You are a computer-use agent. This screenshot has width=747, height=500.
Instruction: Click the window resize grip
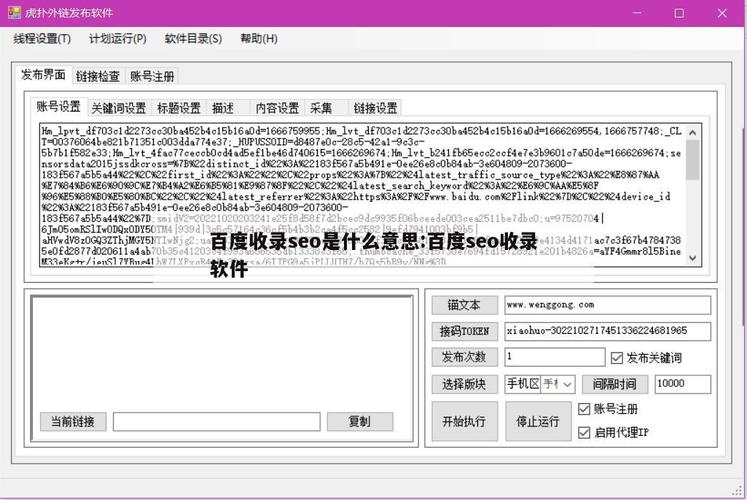click(x=737, y=490)
